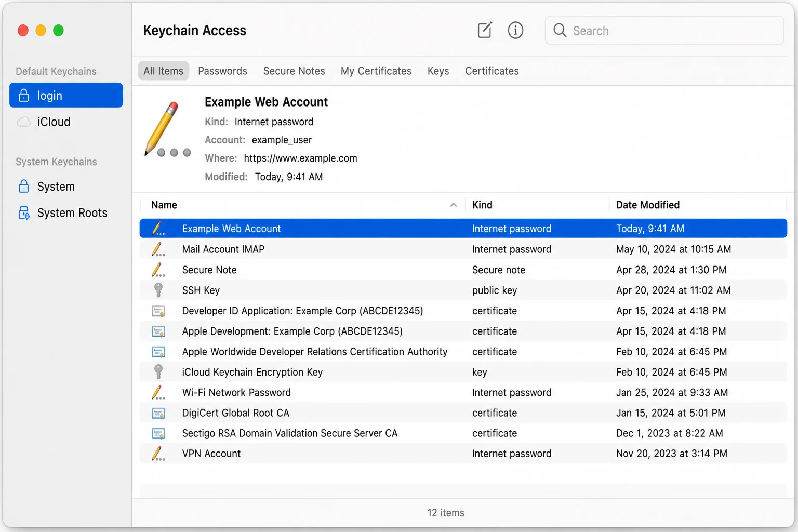798x532 pixels.
Task: Click certificate icon of Apple Worldwide Developer Relations row
Action: pos(158,352)
